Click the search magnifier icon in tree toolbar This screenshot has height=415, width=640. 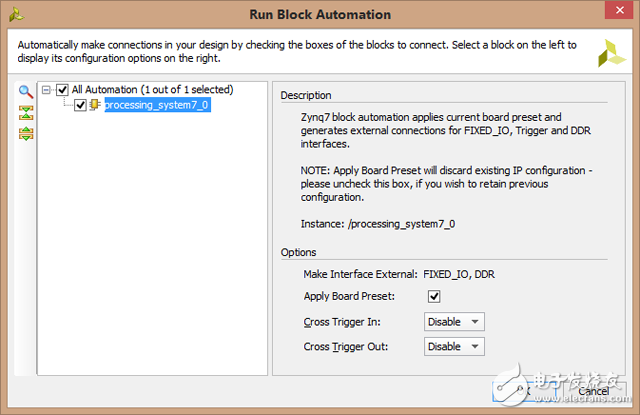26,91
